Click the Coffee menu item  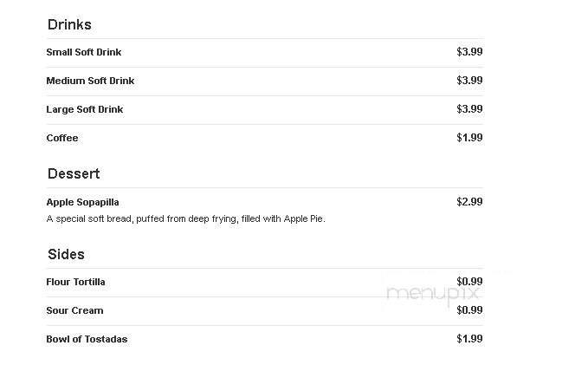tap(62, 138)
